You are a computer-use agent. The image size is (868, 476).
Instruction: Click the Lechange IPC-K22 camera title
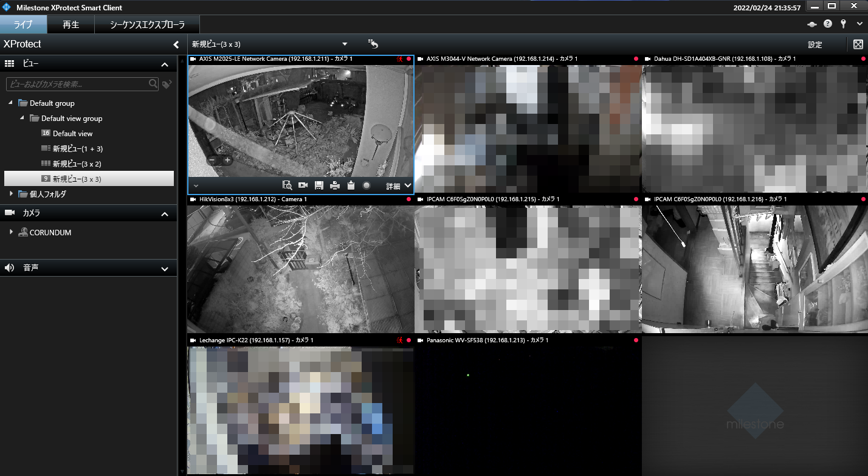[256, 340]
